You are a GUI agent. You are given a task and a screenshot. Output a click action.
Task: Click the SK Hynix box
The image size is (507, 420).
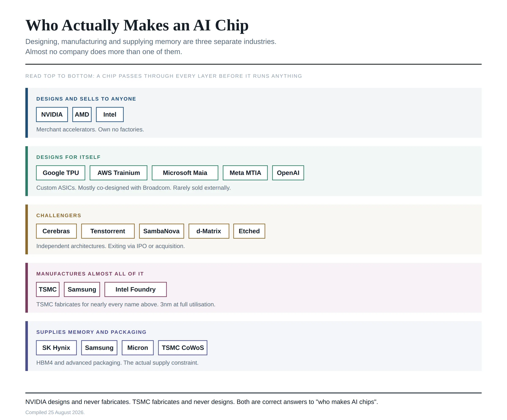[x=56, y=348]
